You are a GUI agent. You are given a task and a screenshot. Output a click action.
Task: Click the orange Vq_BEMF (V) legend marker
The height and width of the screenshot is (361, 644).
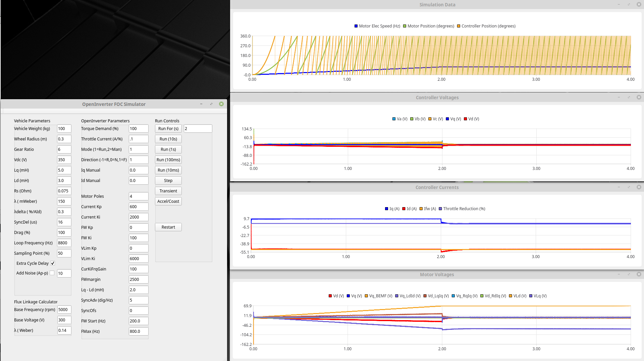coord(366,296)
